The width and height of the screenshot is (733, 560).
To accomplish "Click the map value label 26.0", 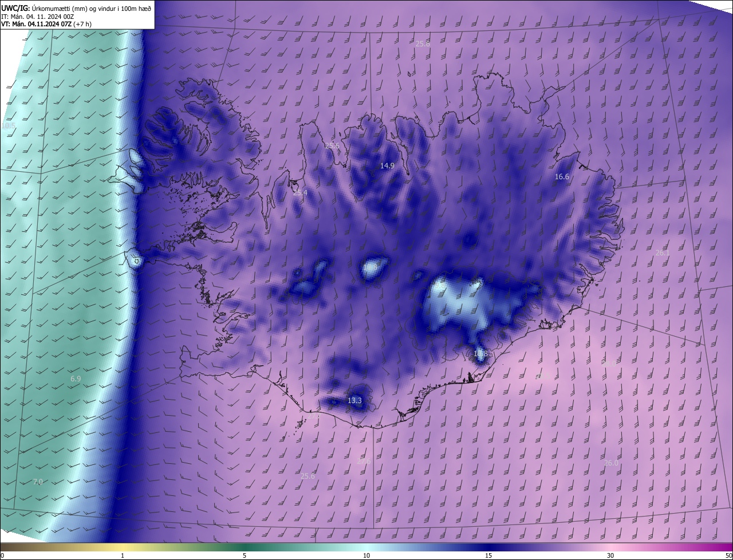I will pos(611,463).
